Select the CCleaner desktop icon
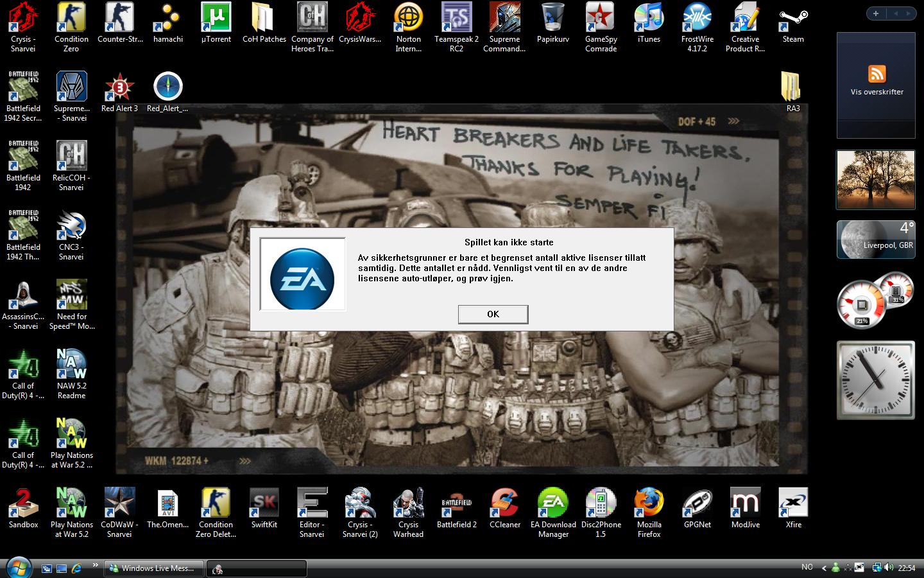Viewport: 924px width, 578px height. 505,508
